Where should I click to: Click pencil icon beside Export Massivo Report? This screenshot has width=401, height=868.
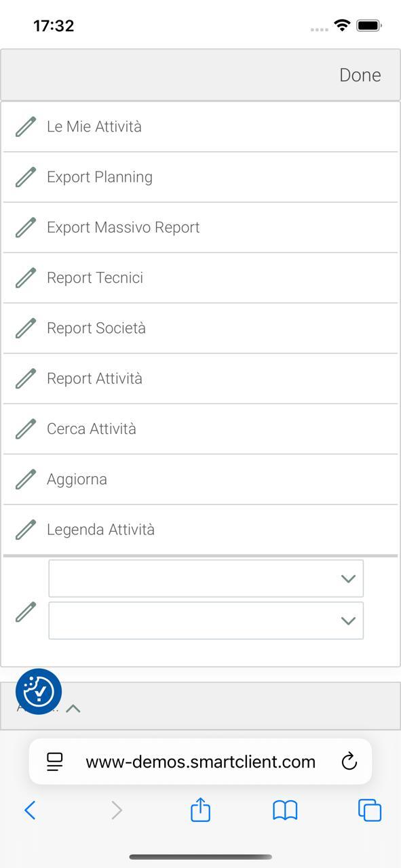tap(26, 227)
